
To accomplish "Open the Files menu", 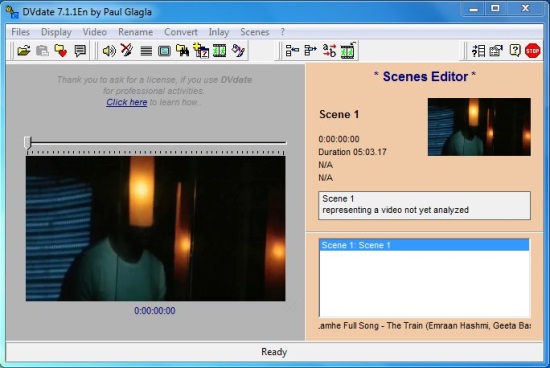I will [20, 32].
